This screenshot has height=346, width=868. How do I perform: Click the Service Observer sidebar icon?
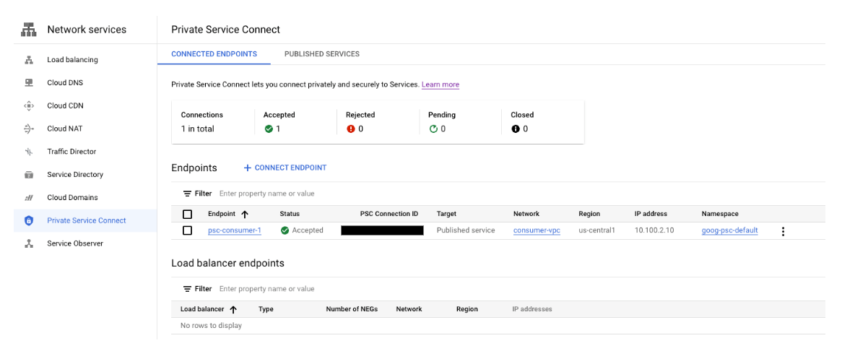click(x=29, y=243)
